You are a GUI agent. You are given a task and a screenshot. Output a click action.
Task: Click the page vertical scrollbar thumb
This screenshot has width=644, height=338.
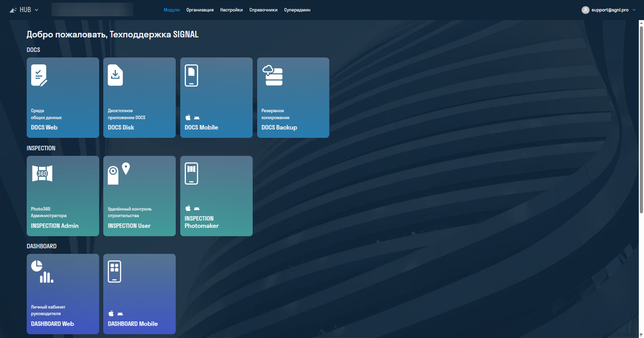pos(641,119)
